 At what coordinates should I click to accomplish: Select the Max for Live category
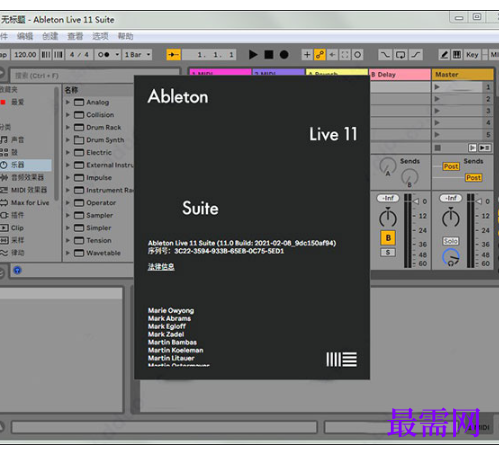pos(30,203)
